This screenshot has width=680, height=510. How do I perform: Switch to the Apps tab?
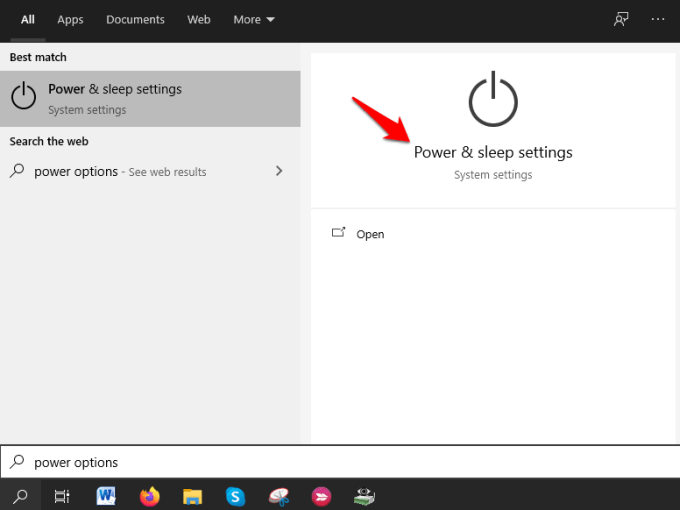pos(70,20)
